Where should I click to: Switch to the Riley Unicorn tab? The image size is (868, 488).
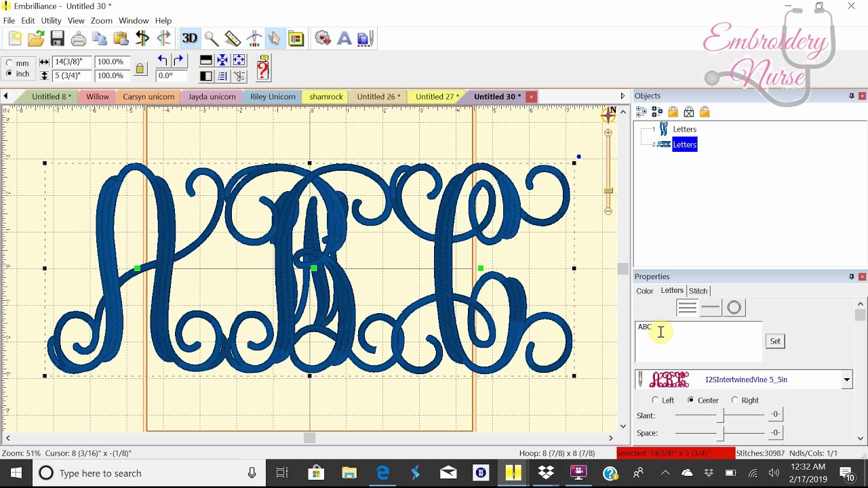coord(273,97)
